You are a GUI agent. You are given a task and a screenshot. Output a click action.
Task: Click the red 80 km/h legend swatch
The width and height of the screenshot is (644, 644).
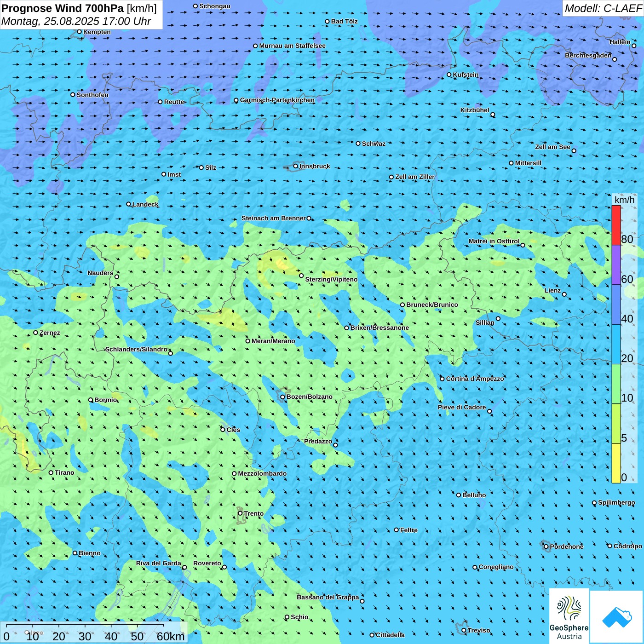pos(616,225)
